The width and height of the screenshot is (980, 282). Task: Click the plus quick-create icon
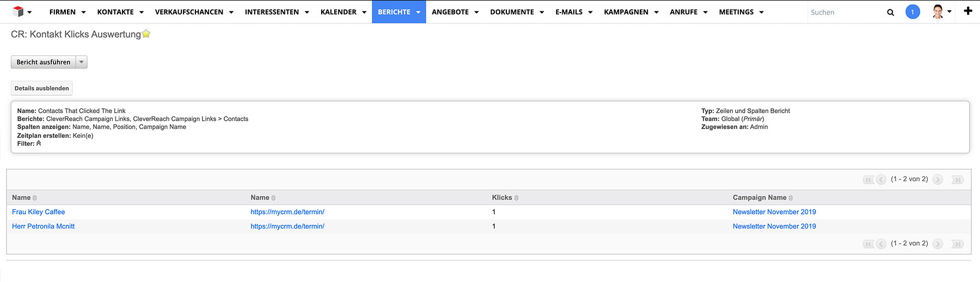coord(967,11)
